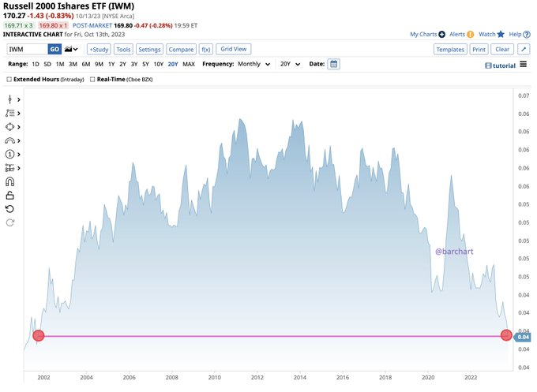537x392 pixels.
Task: Open the chart type dropdown next to GO
Action: (x=72, y=49)
